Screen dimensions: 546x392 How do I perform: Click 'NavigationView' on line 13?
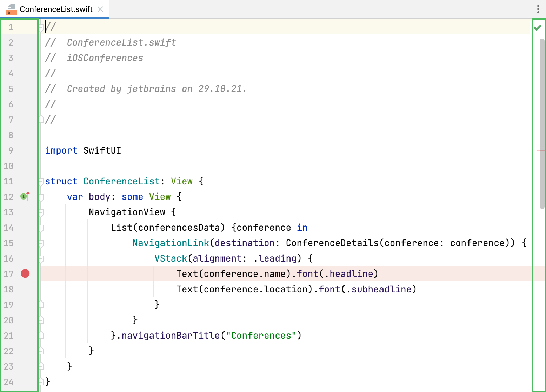[127, 212]
